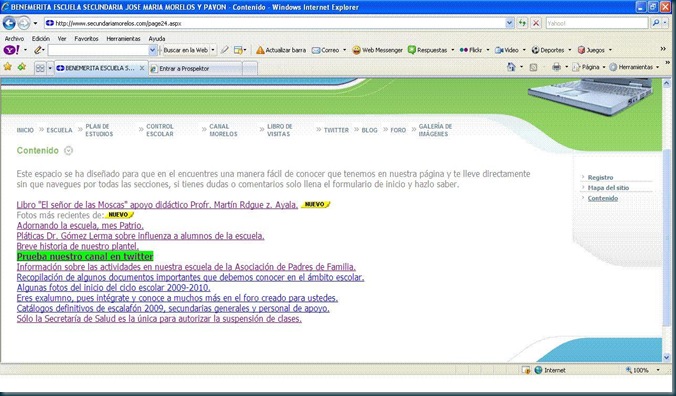Open the Herramientas menu in menu bar
This screenshot has width=676, height=396.
tap(123, 39)
